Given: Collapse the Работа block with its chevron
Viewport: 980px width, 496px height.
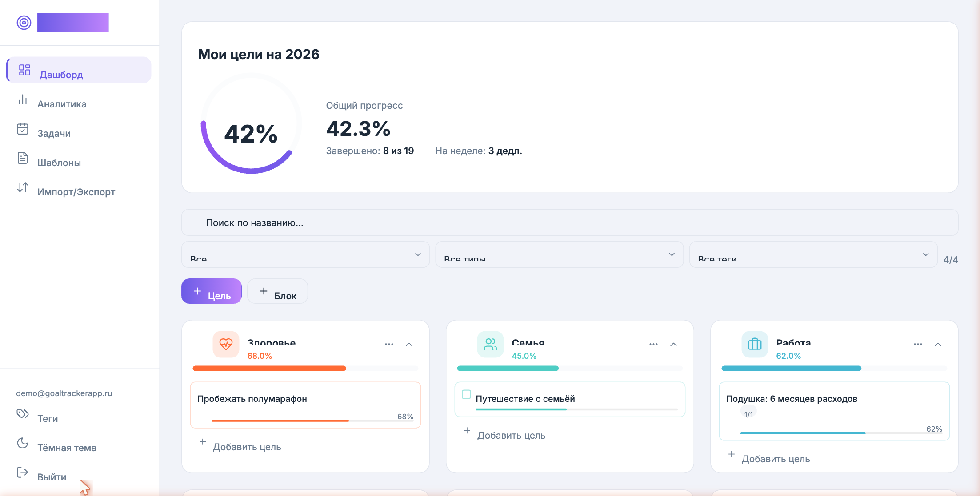Looking at the screenshot, I should (x=938, y=344).
